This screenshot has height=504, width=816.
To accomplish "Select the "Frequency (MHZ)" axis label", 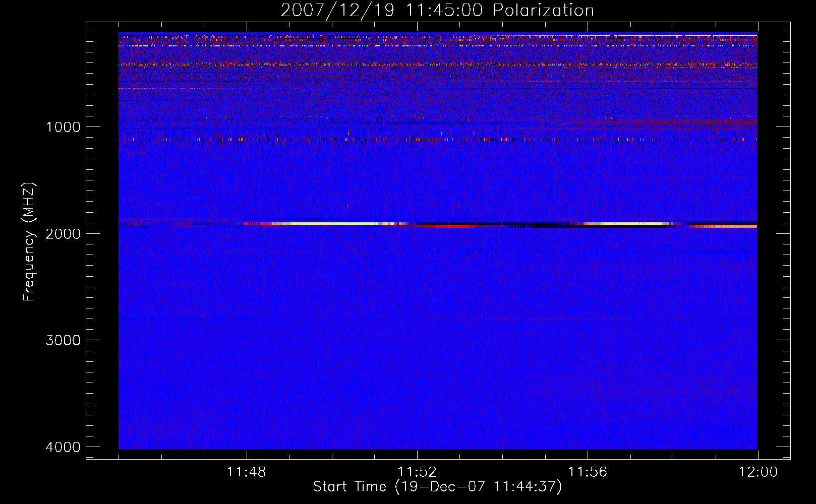I will (x=29, y=242).
